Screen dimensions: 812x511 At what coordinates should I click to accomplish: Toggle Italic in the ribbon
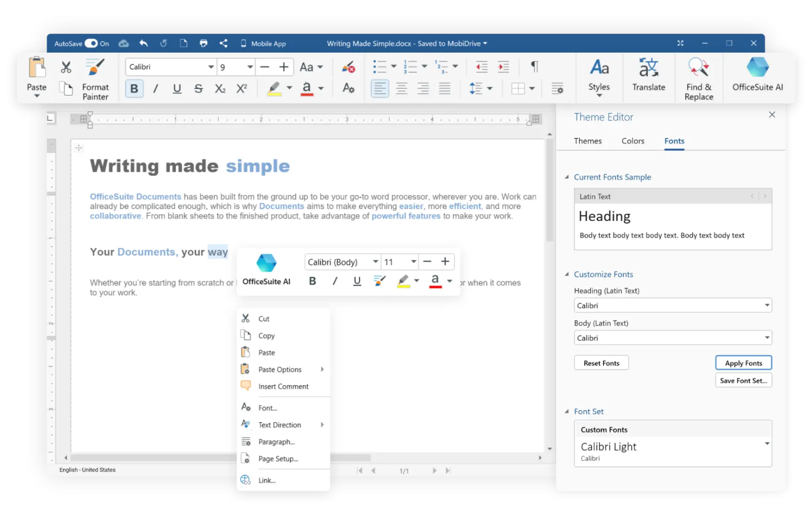[156, 89]
